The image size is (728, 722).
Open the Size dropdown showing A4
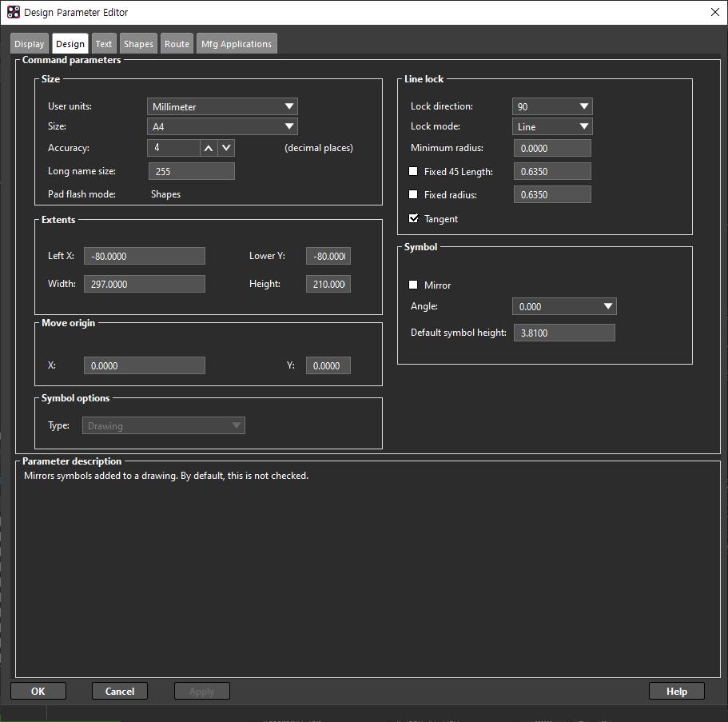(289, 126)
